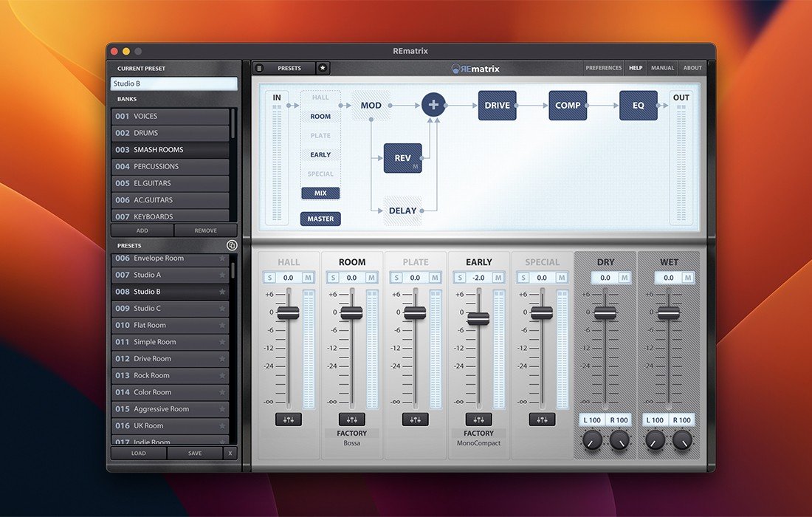Viewport: 812px width, 517px height.
Task: Open the PRESETS dropdown in top bar
Action: (x=289, y=68)
